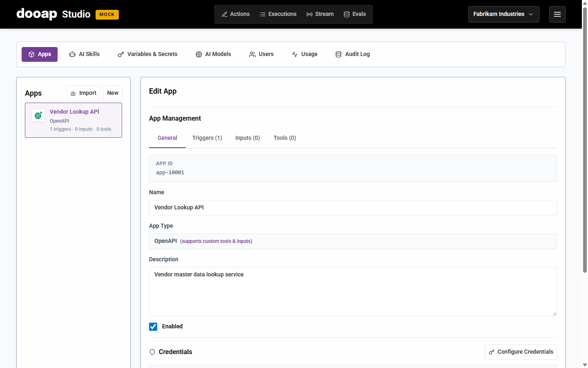Click the page vertical scrollbar
Screen dimensions: 588x368
click(585, 140)
